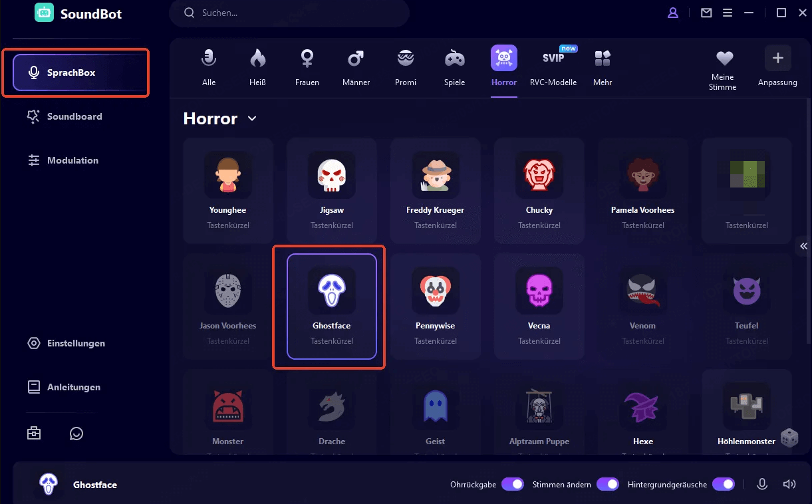Image resolution: width=812 pixels, height=504 pixels.
Task: Switch to the Promi tab
Action: point(405,67)
